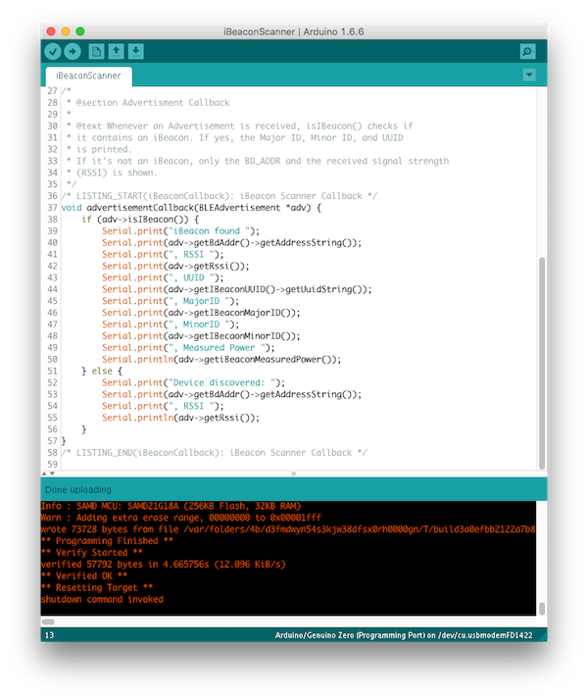Screen dimensions: 588x700
Task: Open the tab menu dropdown arrow
Action: 529,75
